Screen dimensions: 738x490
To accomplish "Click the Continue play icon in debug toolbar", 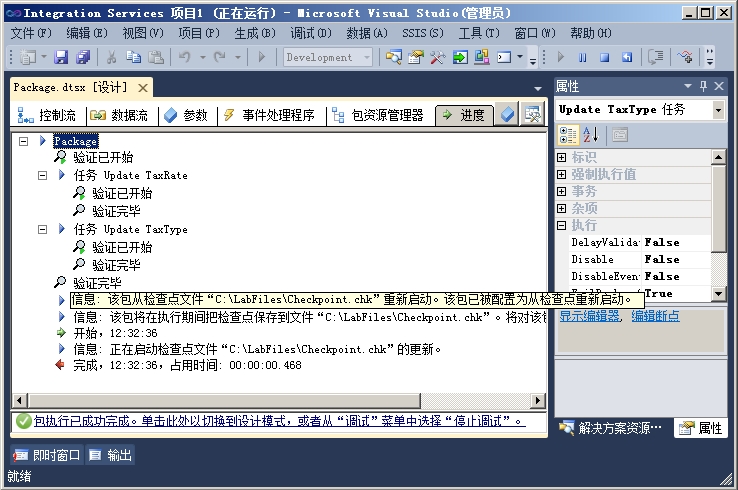I will (561, 57).
